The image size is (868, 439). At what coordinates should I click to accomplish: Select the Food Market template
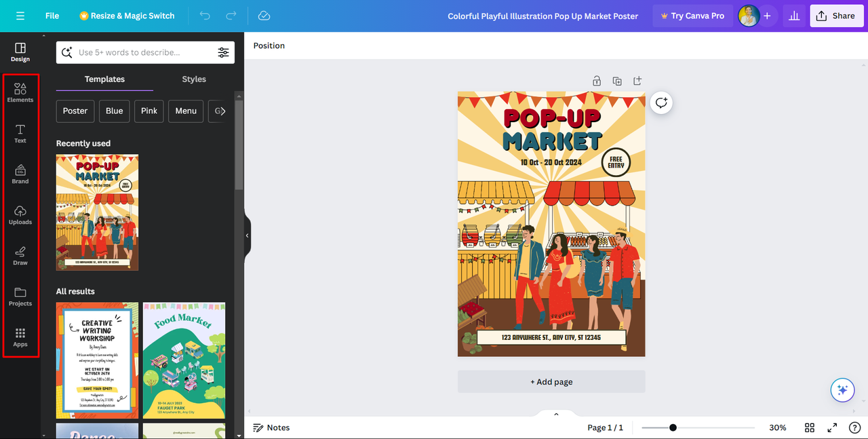click(x=184, y=361)
